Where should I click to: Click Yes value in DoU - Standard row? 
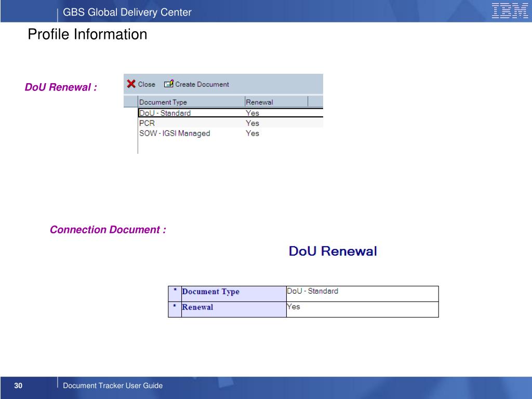[252, 113]
